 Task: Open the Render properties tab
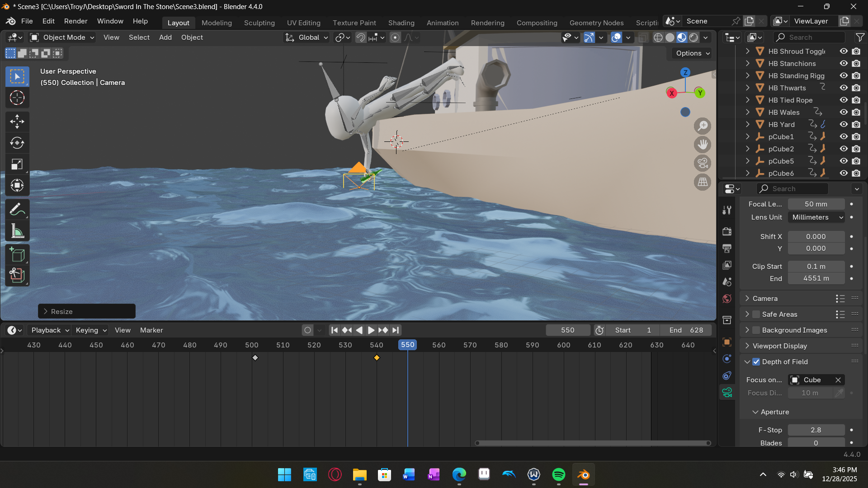tap(727, 231)
